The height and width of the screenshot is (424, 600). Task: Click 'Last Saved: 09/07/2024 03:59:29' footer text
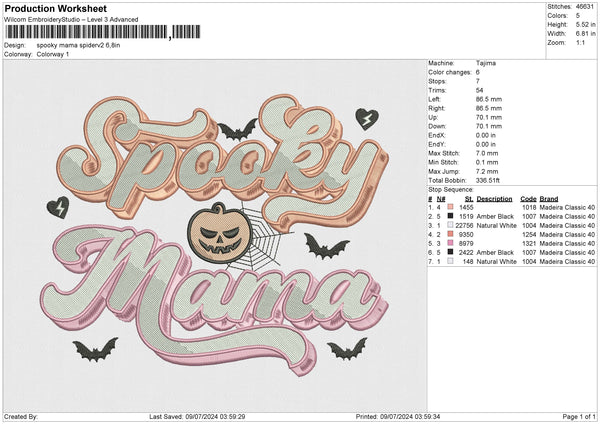point(197,417)
